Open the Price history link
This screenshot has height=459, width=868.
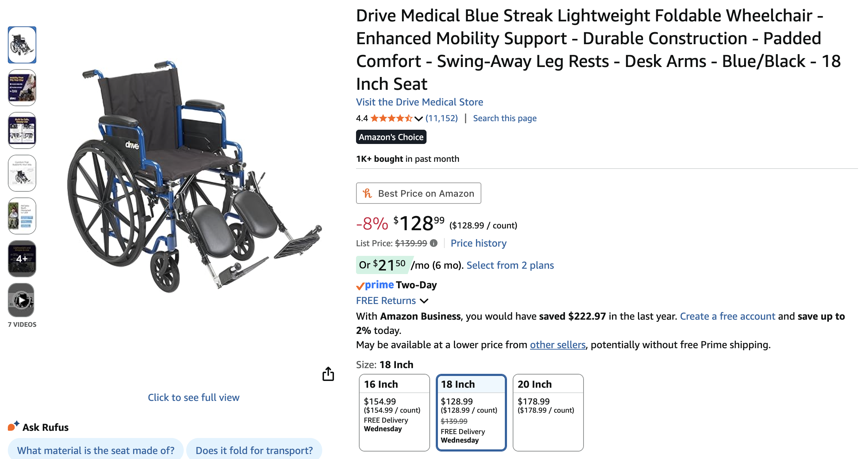478,243
